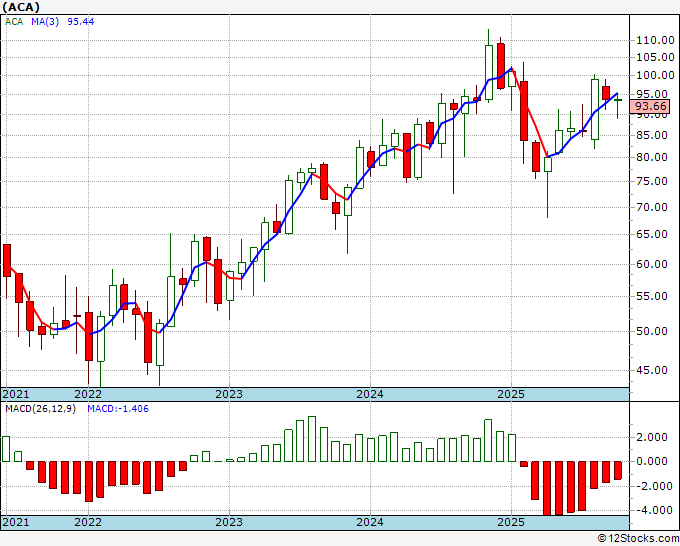Click the latest candlestick beside the 93.66 tag
The height and width of the screenshot is (546, 680).
[618, 100]
